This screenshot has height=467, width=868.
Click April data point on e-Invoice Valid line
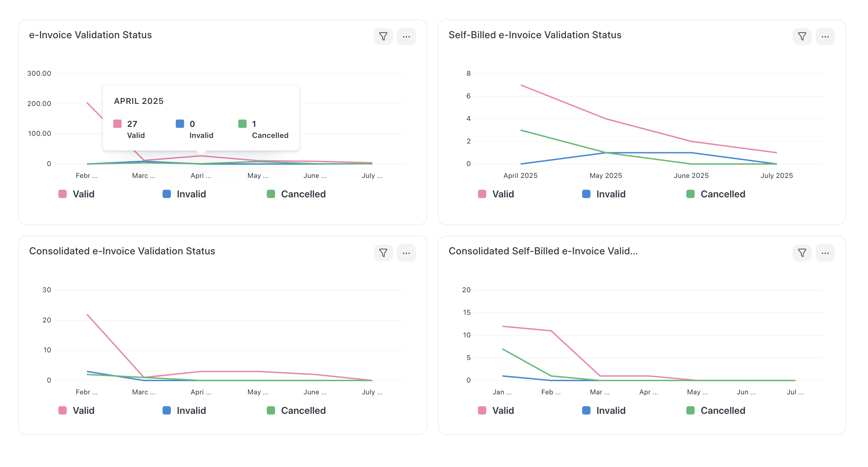click(x=201, y=156)
